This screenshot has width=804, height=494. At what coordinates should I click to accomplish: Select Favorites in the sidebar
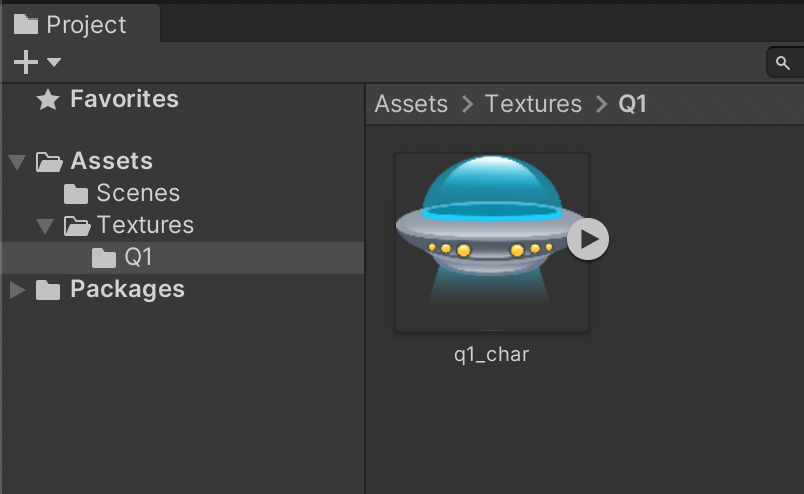(x=124, y=99)
